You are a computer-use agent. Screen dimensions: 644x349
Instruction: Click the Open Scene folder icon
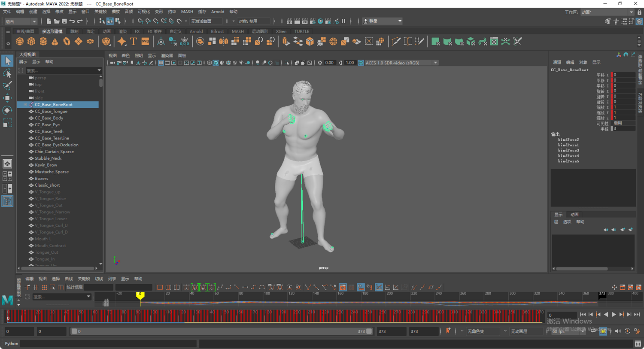coord(56,21)
